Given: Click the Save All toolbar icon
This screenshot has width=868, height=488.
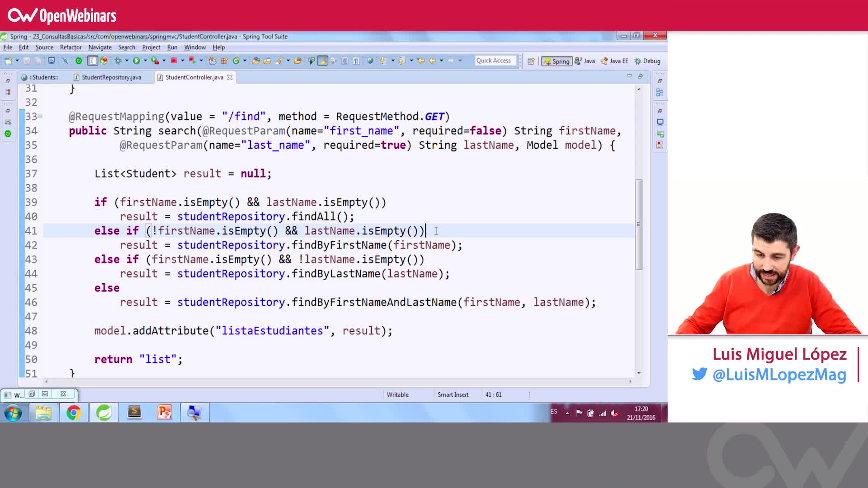Looking at the screenshot, I should pyautogui.click(x=38, y=60).
